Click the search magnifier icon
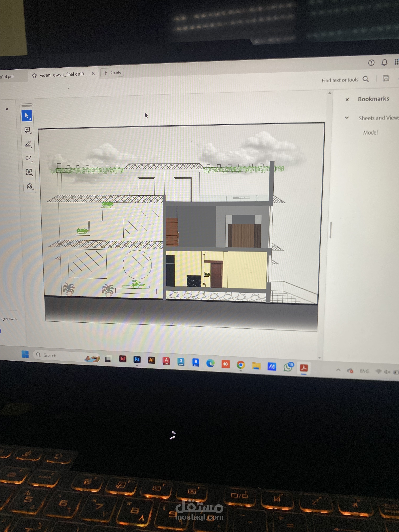The height and width of the screenshot is (532, 399). (x=366, y=79)
